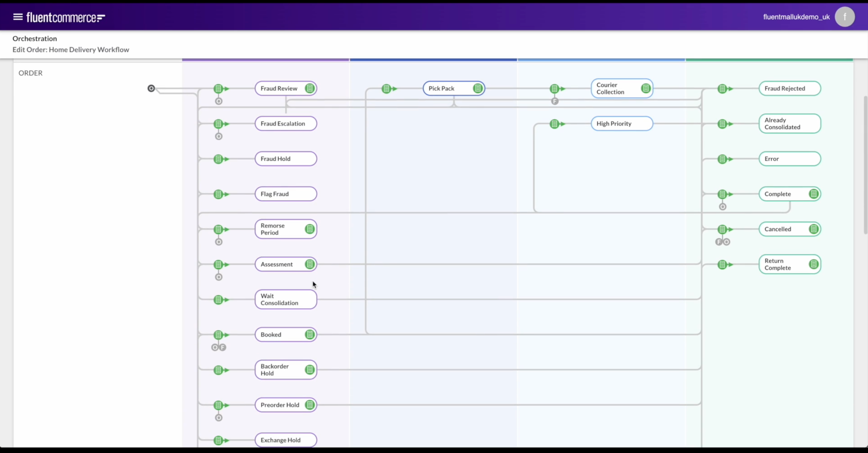This screenshot has width=868, height=453.
Task: Click the fluentcommerce logo
Action: pyautogui.click(x=66, y=17)
